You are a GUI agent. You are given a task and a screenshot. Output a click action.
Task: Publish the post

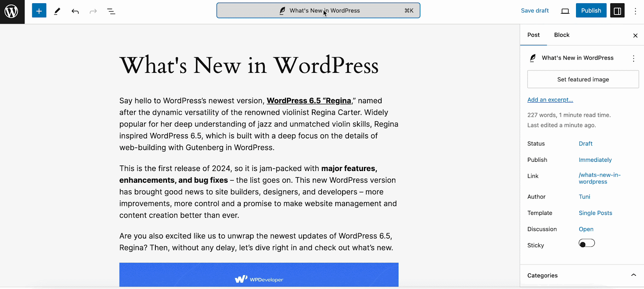591,10
